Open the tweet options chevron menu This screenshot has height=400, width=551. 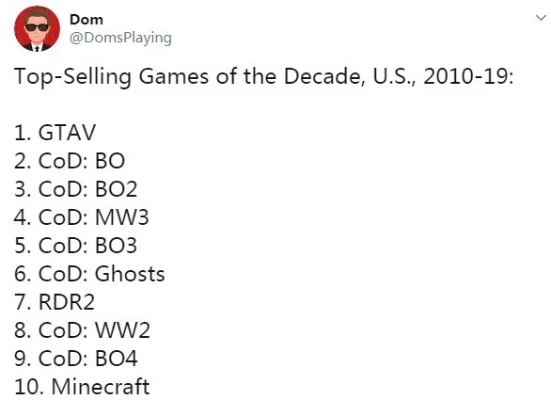pyautogui.click(x=541, y=17)
